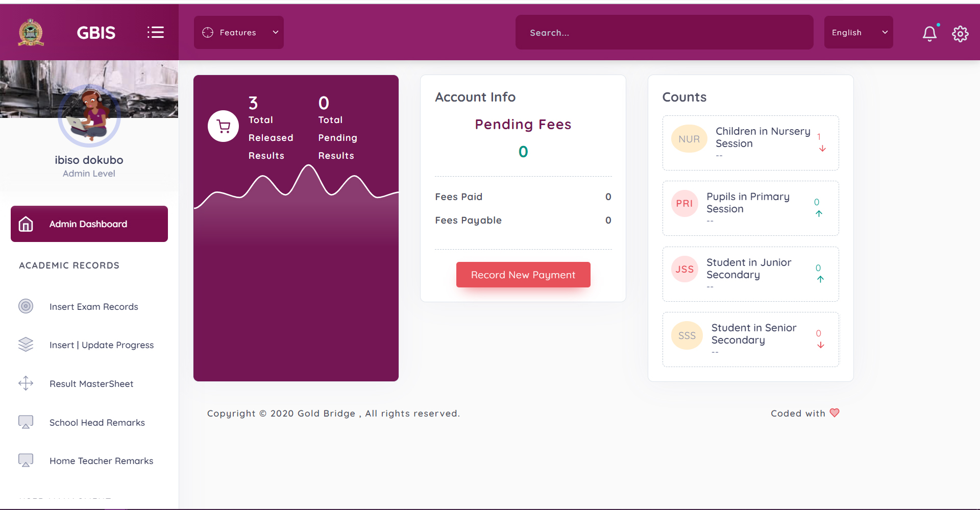Image resolution: width=980 pixels, height=510 pixels.
Task: Select the NUR badge for Nursery Session
Action: pos(689,139)
